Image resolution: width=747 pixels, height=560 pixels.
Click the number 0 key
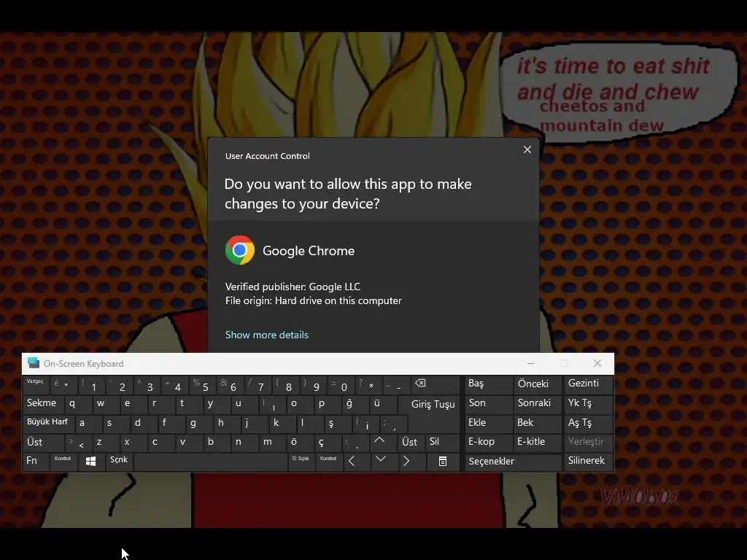(x=341, y=384)
